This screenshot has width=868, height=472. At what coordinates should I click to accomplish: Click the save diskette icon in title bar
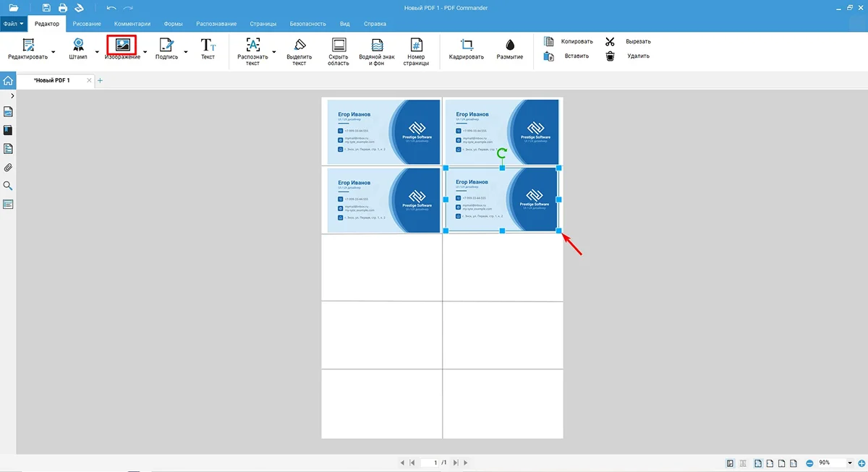[46, 8]
